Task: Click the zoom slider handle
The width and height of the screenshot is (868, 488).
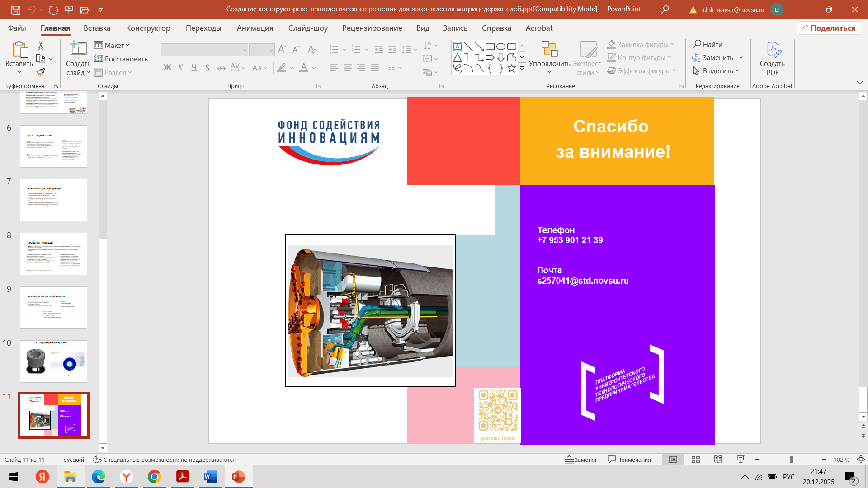Action: (791, 460)
